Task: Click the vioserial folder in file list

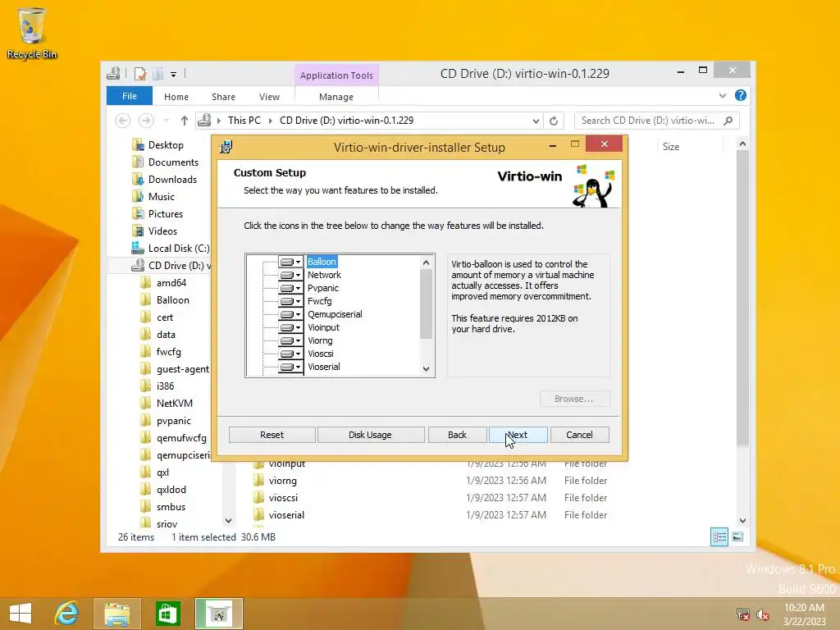Action: (x=286, y=515)
